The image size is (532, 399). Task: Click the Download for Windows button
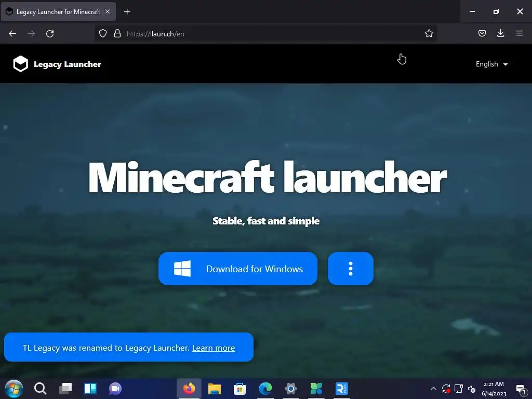(x=238, y=269)
